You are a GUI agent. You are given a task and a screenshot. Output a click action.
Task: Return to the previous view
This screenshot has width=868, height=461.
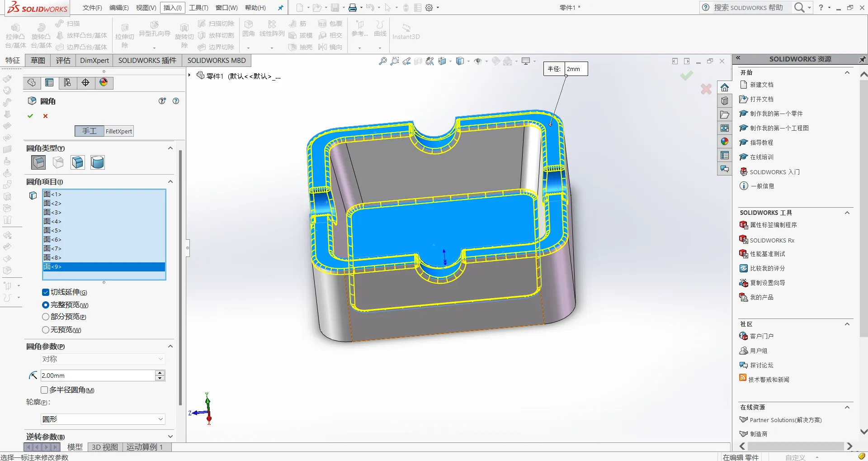(406, 61)
